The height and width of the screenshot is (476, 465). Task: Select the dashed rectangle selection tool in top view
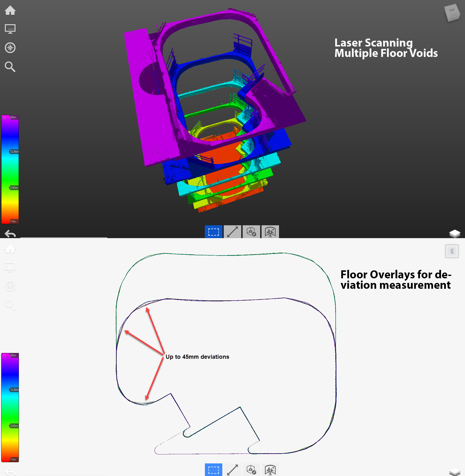213,232
